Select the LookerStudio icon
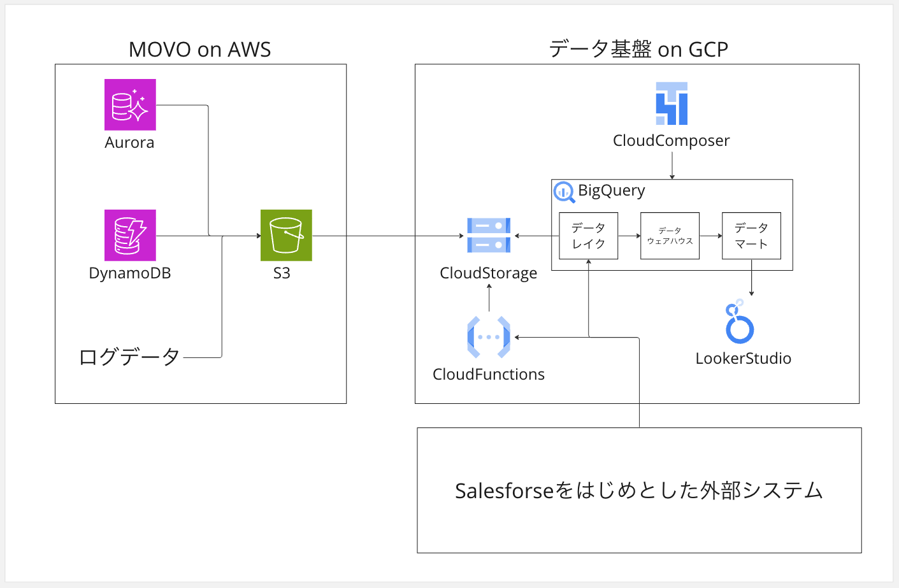Viewport: 899px width, 588px height. pos(739,322)
